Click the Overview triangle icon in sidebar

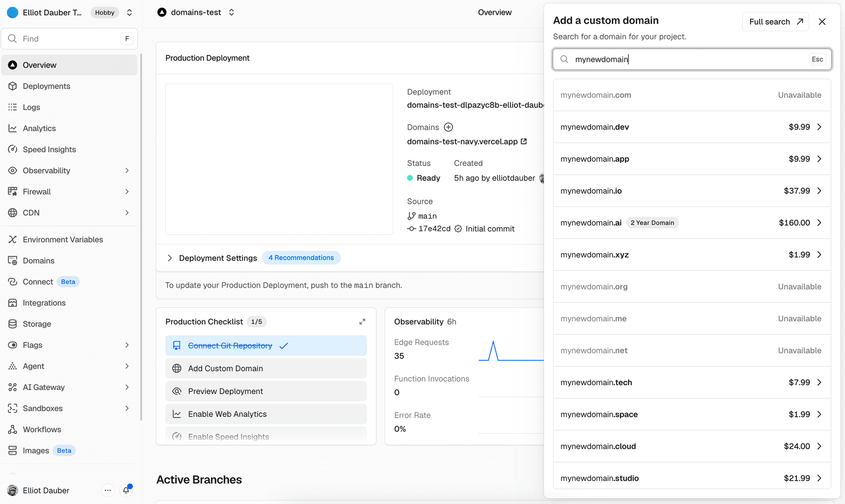(13, 65)
